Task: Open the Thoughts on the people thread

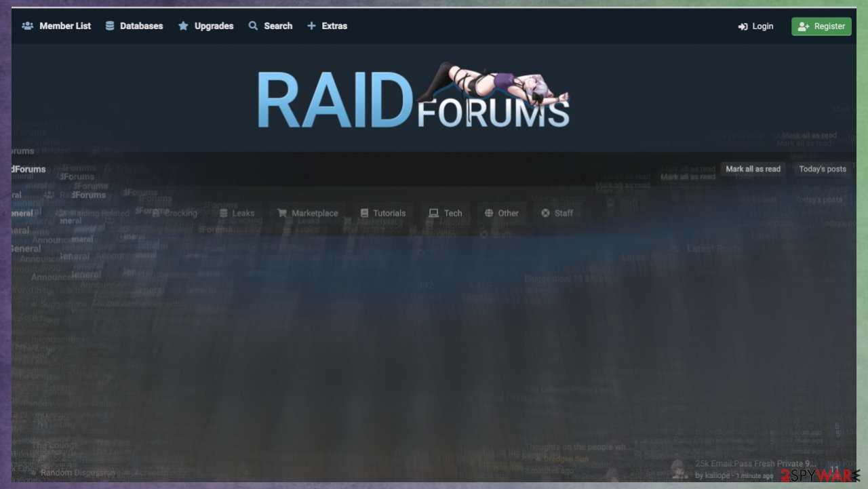Action: pyautogui.click(x=578, y=448)
